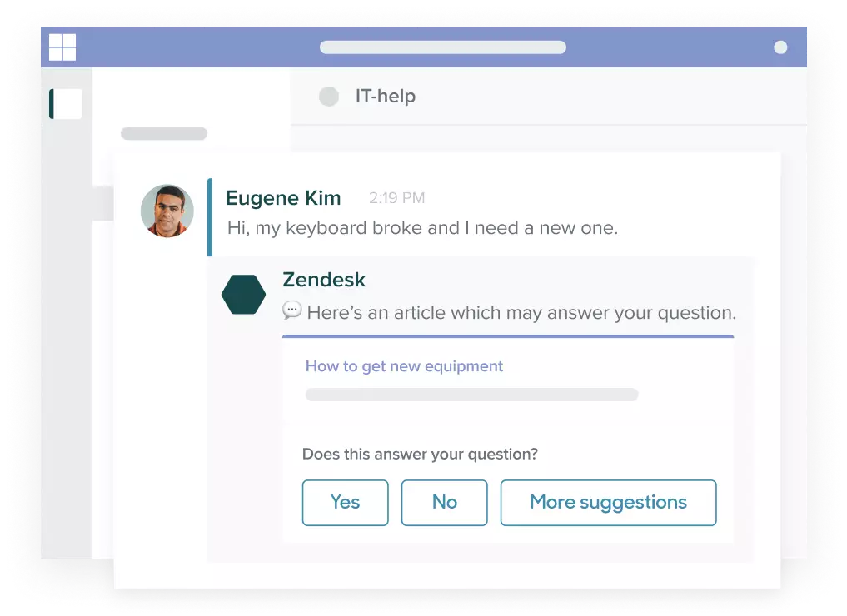Select the white sidebar tile with green bar
847x616 pixels.
click(x=66, y=104)
